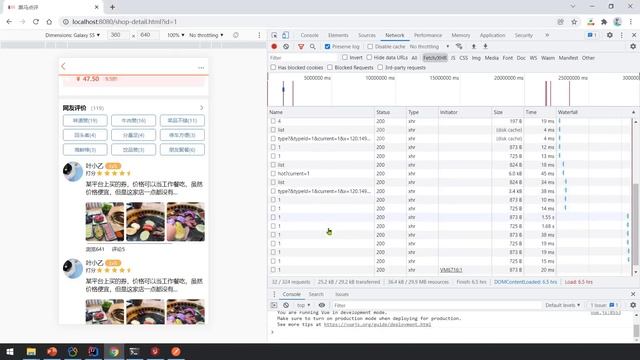The width and height of the screenshot is (640, 360).
Task: Filter requests by Img type
Action: (x=476, y=58)
